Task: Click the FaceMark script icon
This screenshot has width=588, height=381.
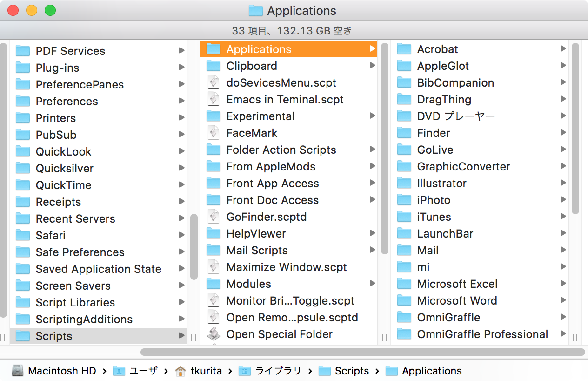Action: pos(213,133)
